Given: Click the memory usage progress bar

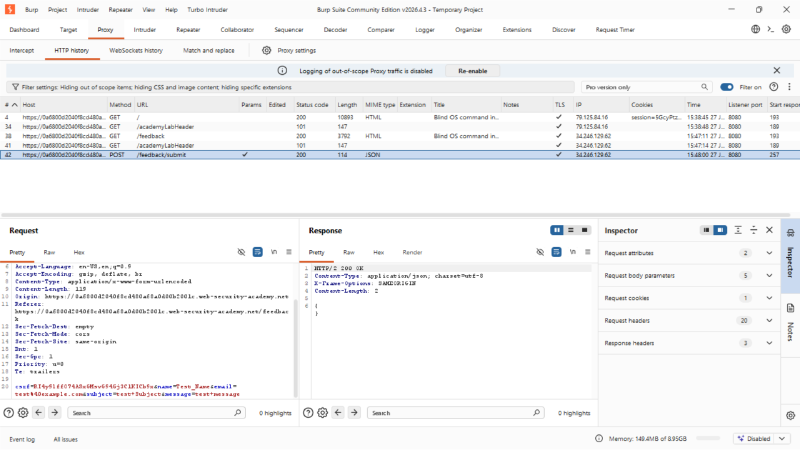Looking at the screenshot, I should (708, 438).
